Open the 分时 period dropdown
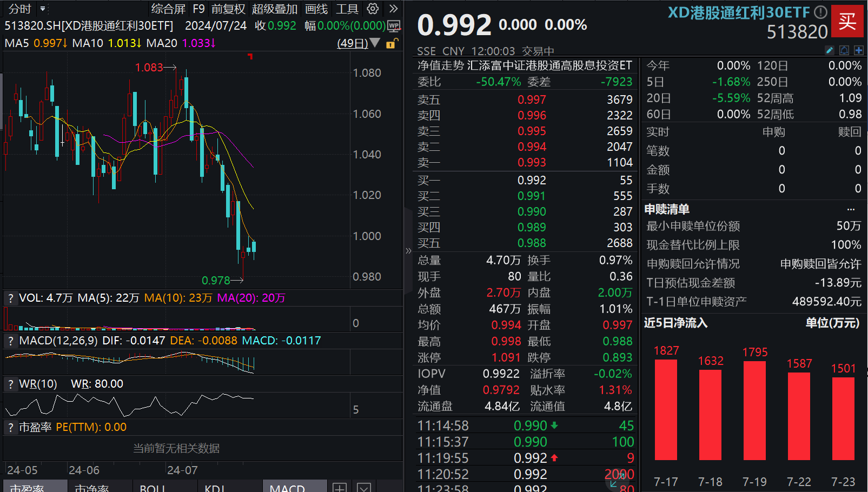Image resolution: width=868 pixels, height=492 pixels. (19, 9)
